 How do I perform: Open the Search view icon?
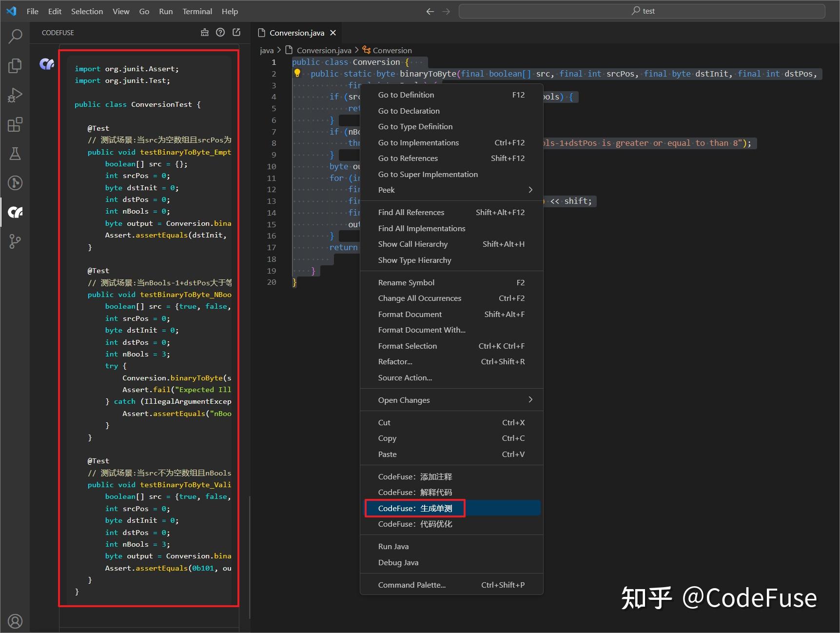pyautogui.click(x=15, y=36)
